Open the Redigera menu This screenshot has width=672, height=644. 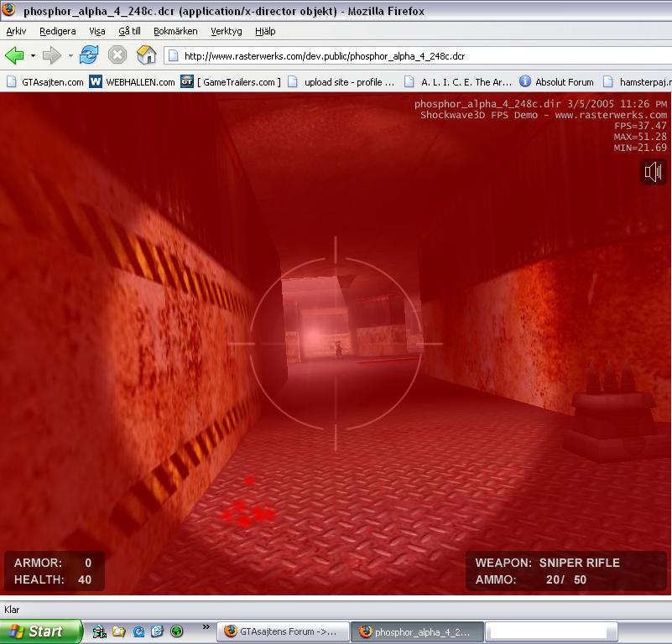click(57, 31)
